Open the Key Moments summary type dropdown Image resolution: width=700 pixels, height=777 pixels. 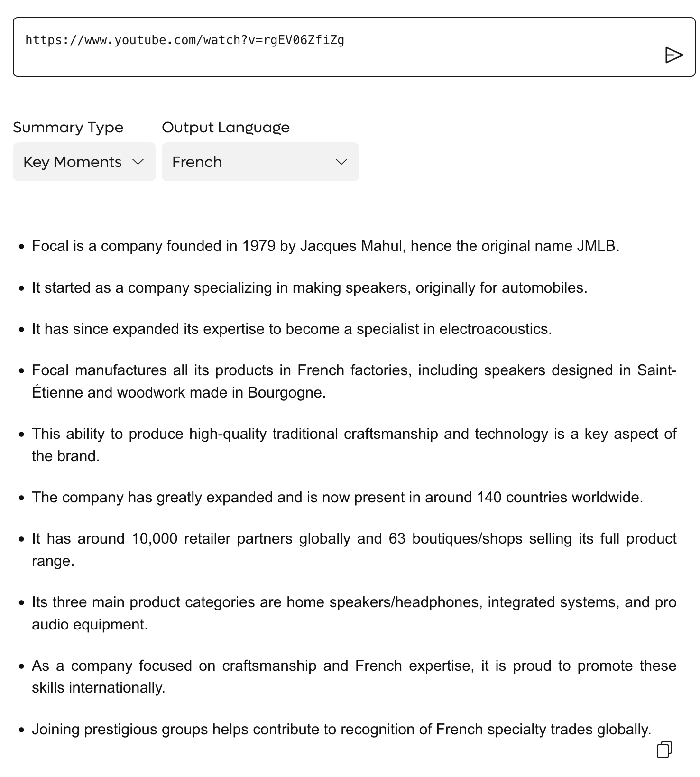click(x=84, y=162)
